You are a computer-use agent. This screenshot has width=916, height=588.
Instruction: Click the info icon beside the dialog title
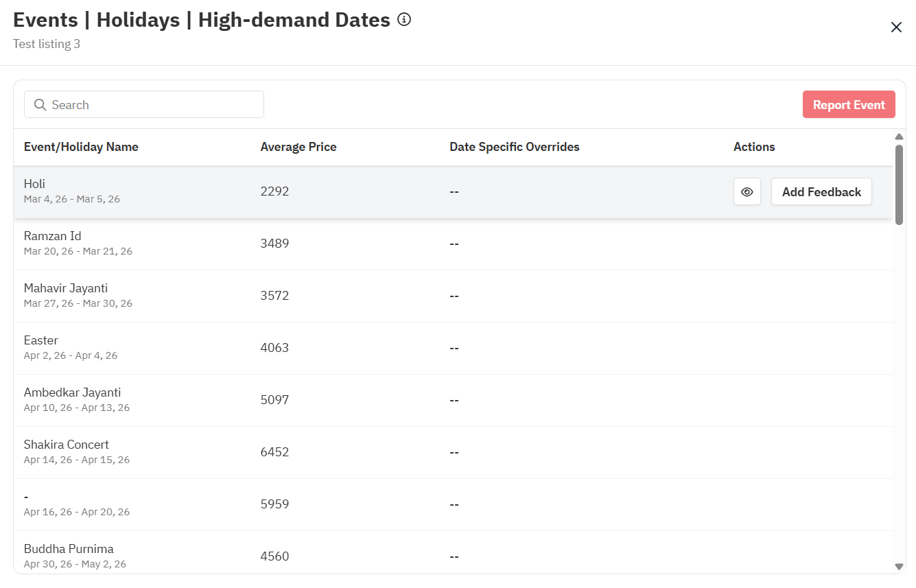[x=404, y=20]
